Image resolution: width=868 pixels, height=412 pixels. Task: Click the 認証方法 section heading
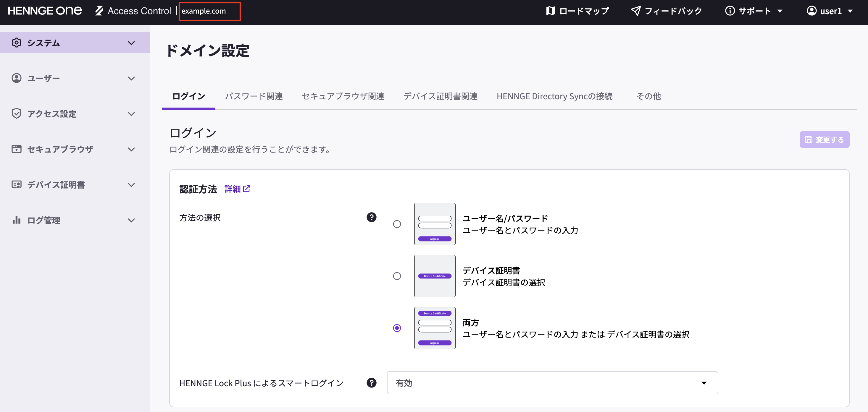click(x=198, y=189)
